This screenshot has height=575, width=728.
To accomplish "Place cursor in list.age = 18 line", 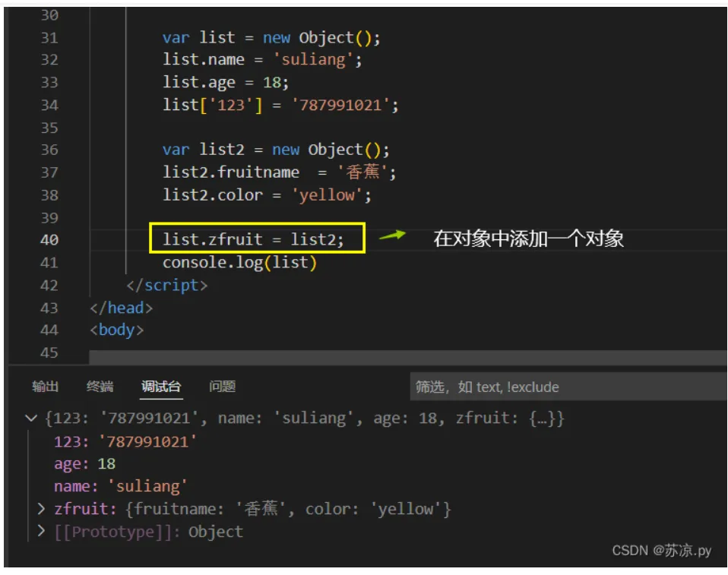I will [x=226, y=82].
